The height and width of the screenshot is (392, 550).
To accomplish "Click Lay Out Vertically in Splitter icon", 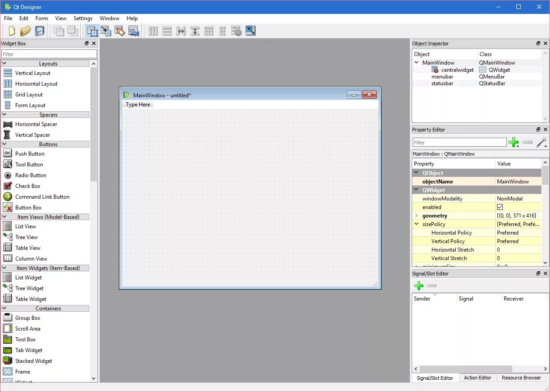I will point(195,31).
